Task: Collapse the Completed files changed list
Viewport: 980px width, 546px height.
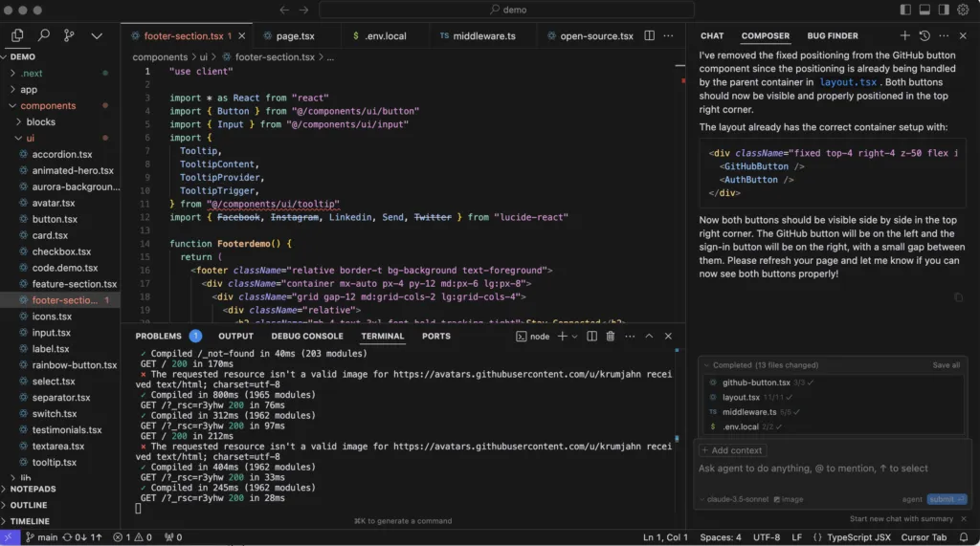Action: click(x=706, y=365)
